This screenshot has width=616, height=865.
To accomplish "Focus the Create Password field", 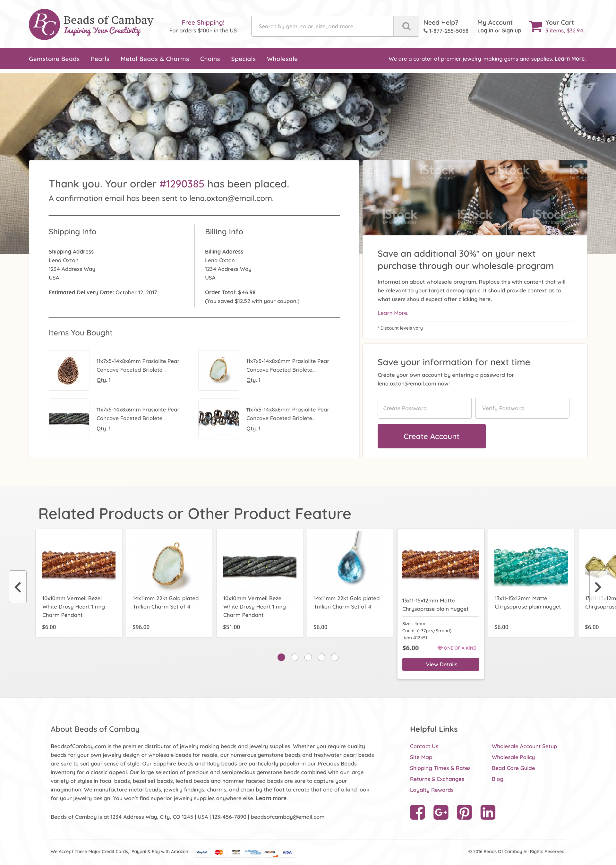I will pos(424,408).
